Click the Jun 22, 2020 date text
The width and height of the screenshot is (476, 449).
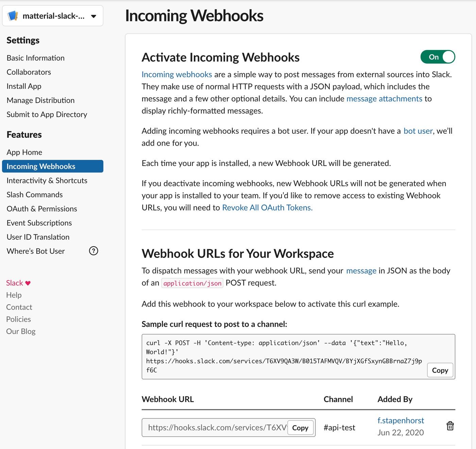pyautogui.click(x=401, y=432)
